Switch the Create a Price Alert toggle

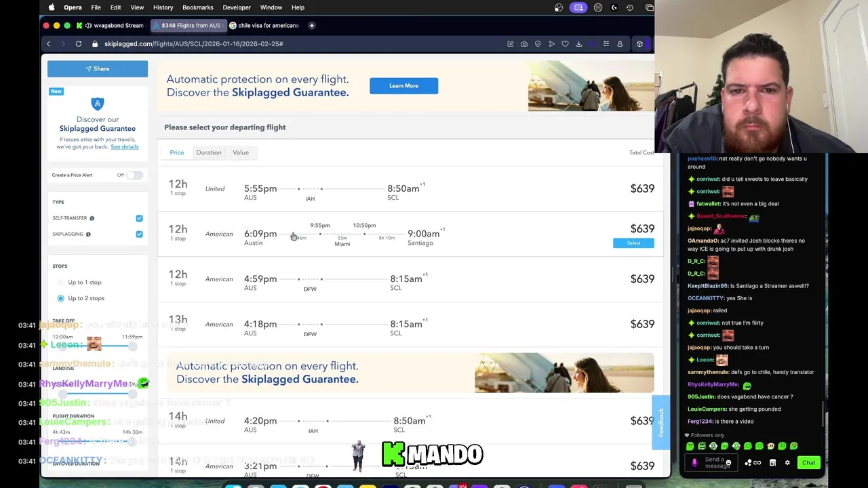(134, 175)
